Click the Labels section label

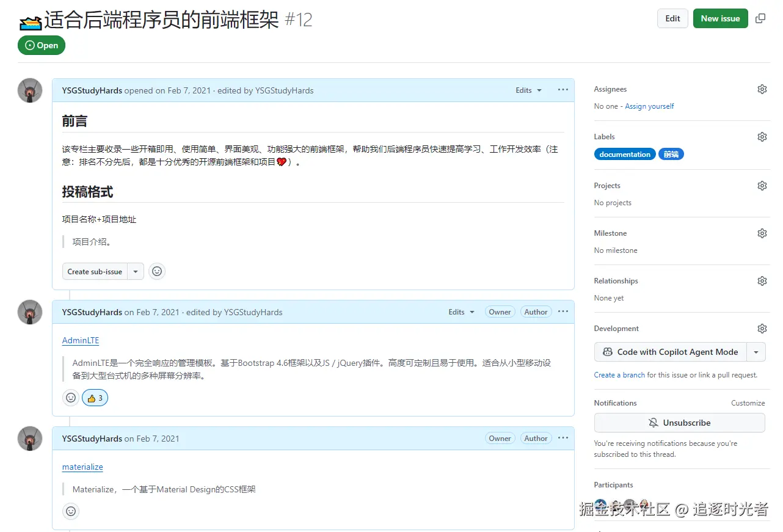click(x=604, y=137)
